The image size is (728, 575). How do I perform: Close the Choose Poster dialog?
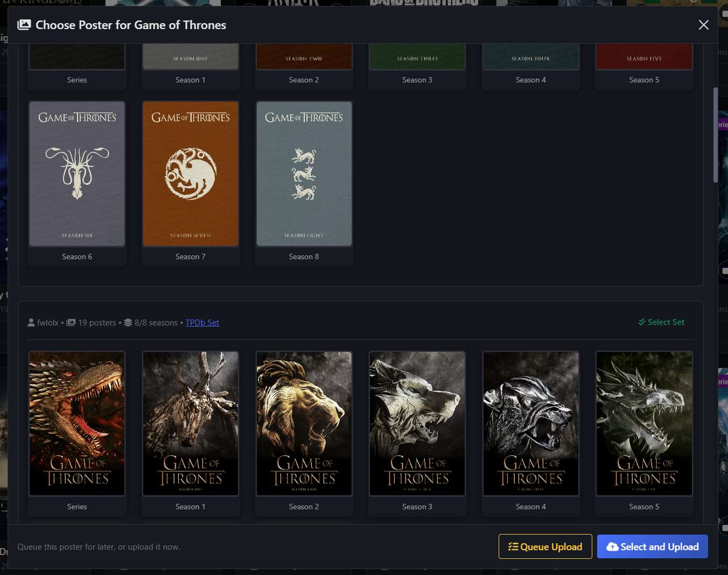pos(703,25)
